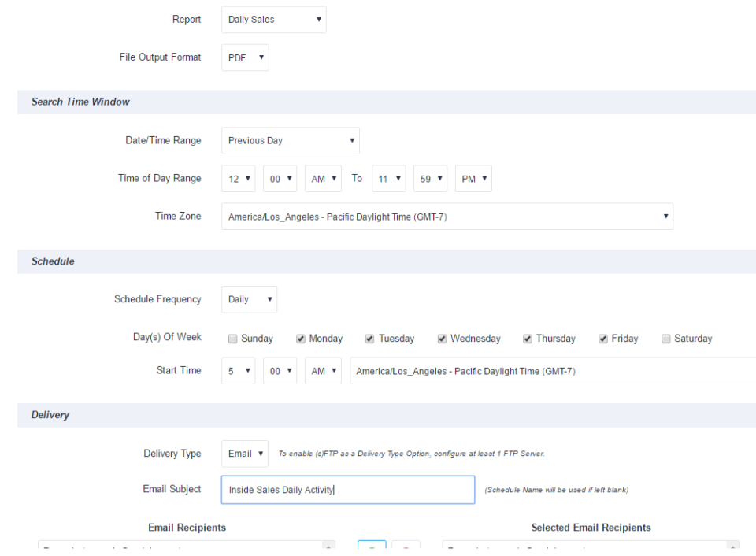Open the AM dropdown under Start Time
The image size is (756, 556).
323,370
